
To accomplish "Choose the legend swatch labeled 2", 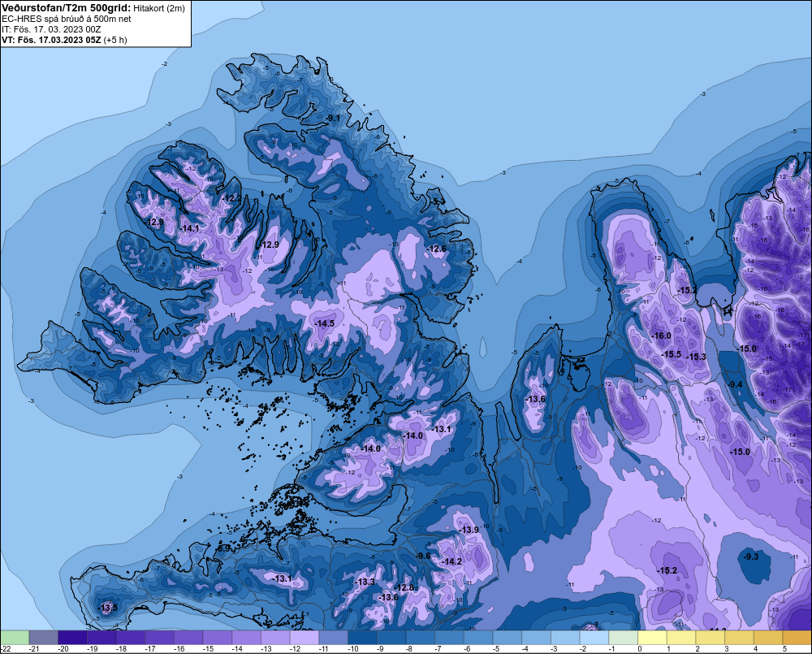I will [710, 638].
